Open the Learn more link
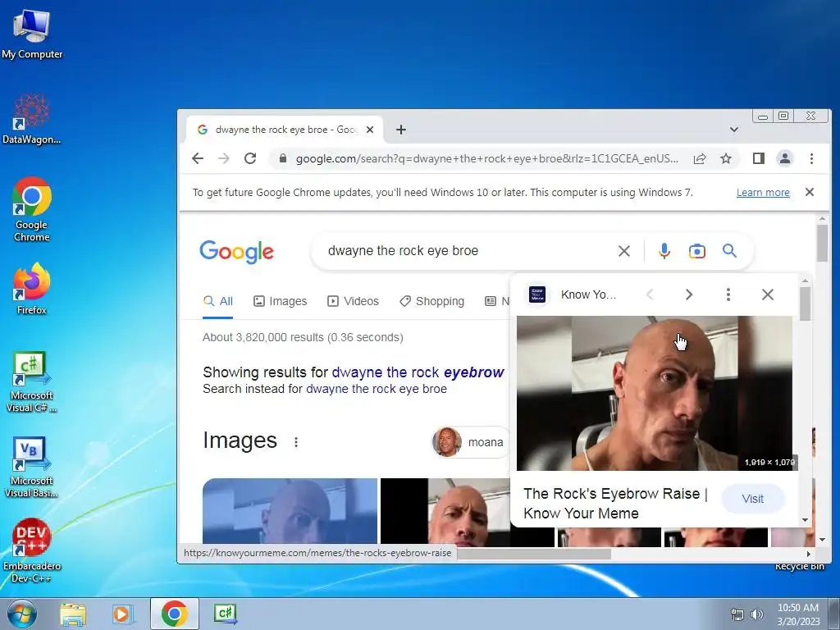This screenshot has width=840, height=630. tap(763, 192)
